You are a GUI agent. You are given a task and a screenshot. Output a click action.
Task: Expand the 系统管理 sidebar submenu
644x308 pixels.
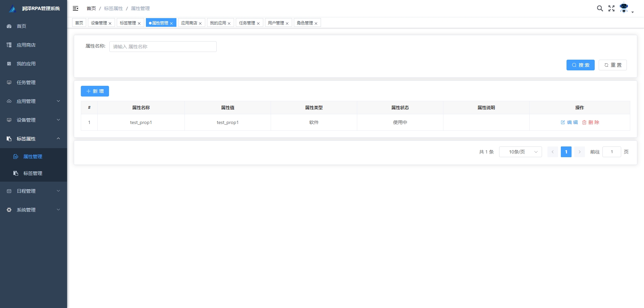coord(34,210)
